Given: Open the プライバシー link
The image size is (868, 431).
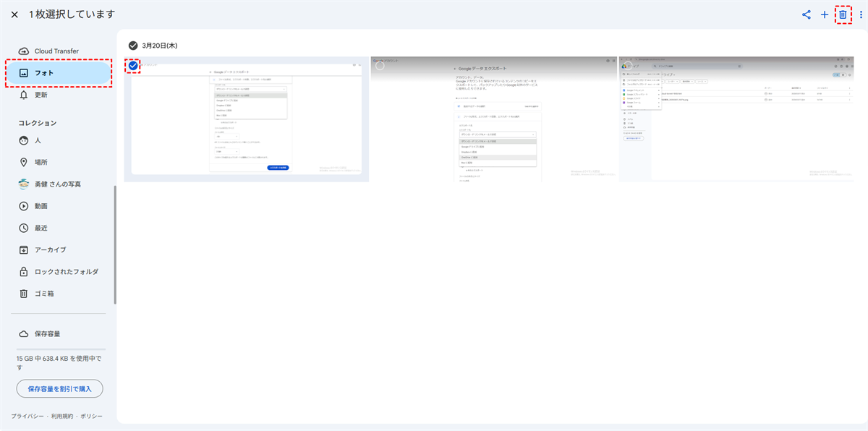Looking at the screenshot, I should (27, 417).
